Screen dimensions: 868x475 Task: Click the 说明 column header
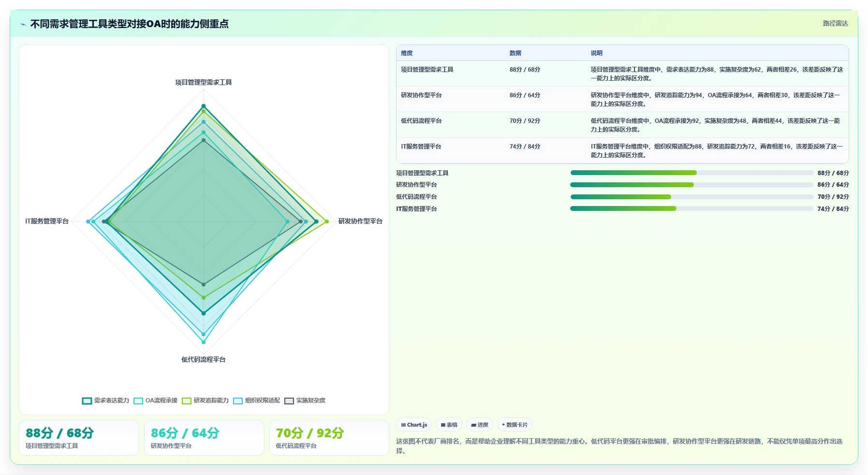click(x=596, y=53)
